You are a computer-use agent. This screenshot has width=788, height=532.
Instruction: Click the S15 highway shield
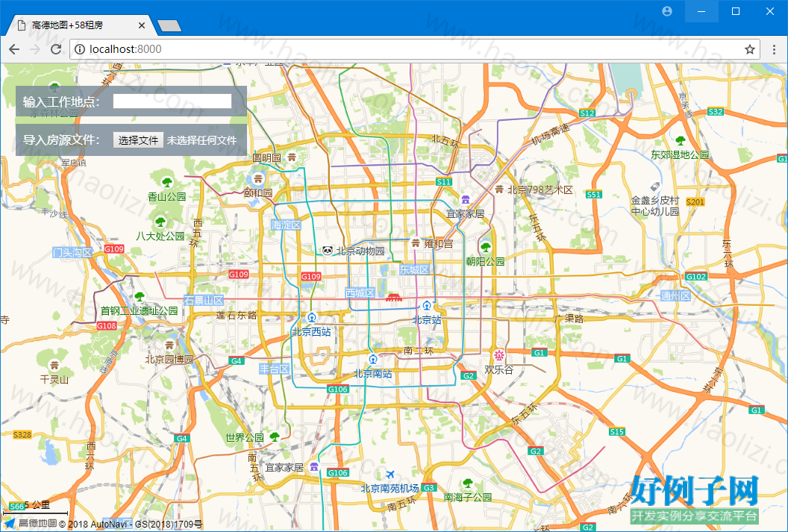coord(616,431)
